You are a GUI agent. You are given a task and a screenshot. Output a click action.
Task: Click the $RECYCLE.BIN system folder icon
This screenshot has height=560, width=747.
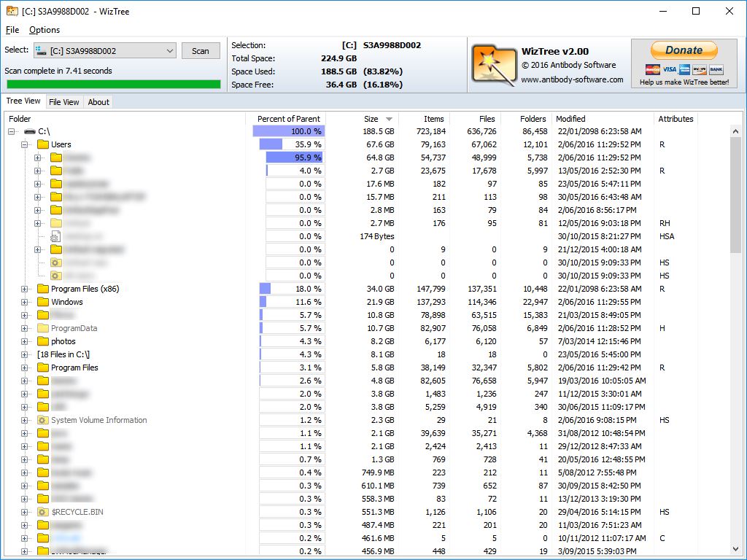click(43, 512)
